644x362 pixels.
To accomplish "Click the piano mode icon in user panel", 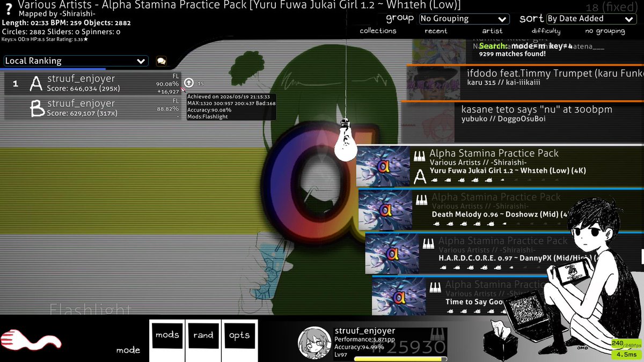I will (x=438, y=334).
